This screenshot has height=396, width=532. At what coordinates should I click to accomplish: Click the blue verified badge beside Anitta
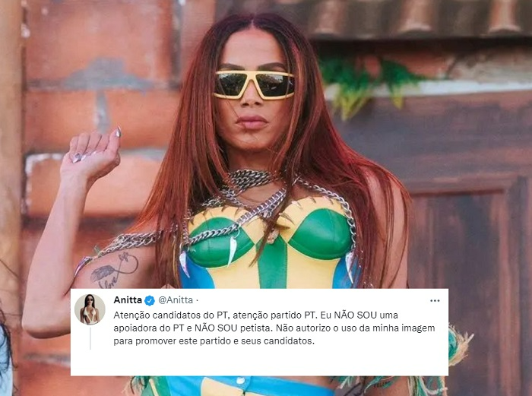pos(149,300)
